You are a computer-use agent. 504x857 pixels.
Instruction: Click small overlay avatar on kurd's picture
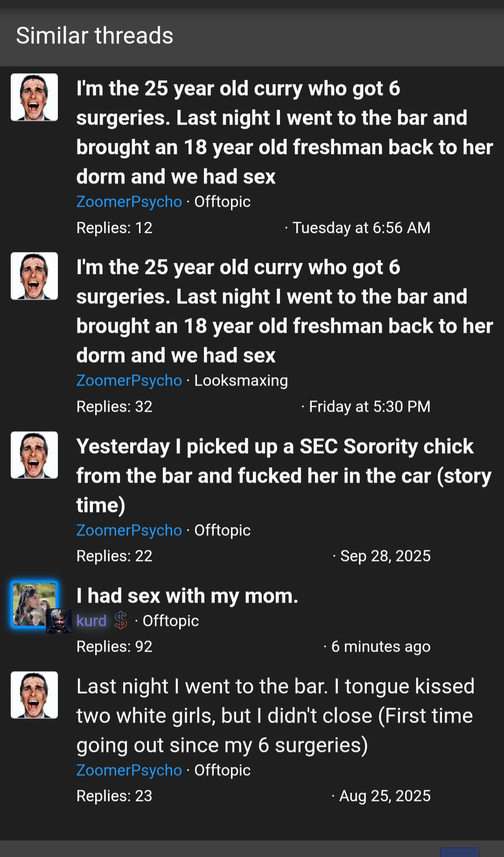pos(58,621)
